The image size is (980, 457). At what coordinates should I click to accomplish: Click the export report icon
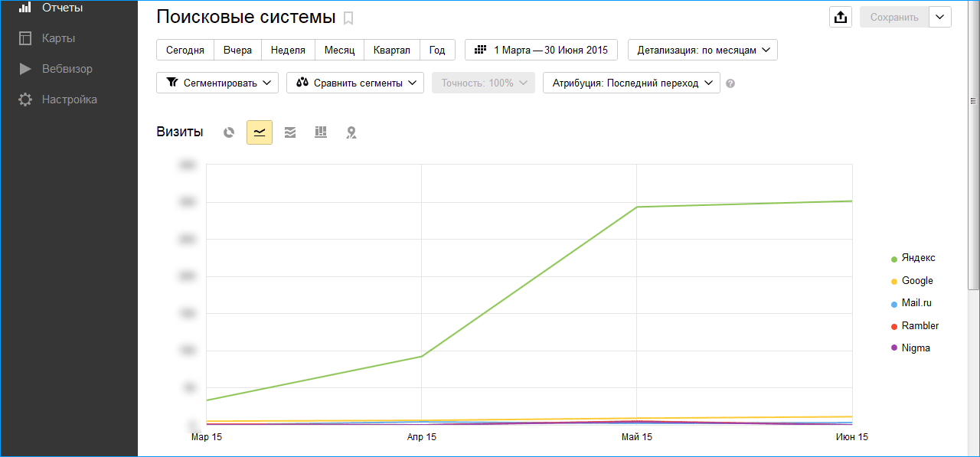pyautogui.click(x=841, y=17)
